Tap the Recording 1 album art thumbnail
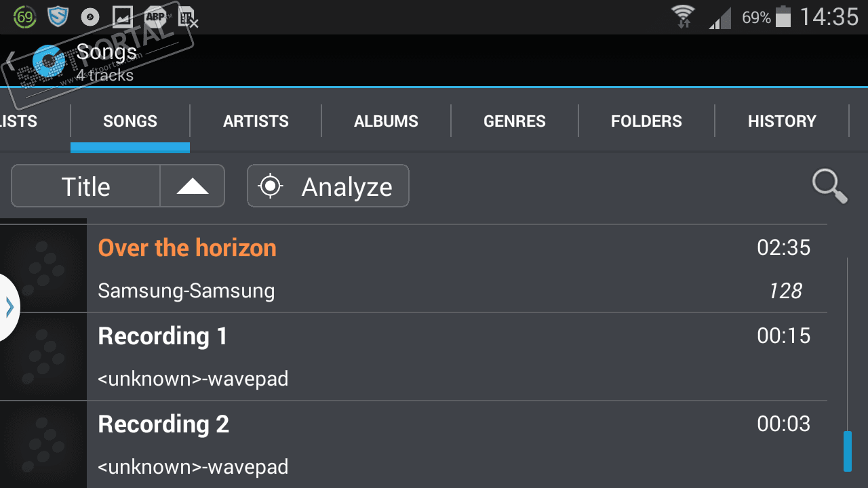Viewport: 868px width, 488px height. pyautogui.click(x=43, y=357)
